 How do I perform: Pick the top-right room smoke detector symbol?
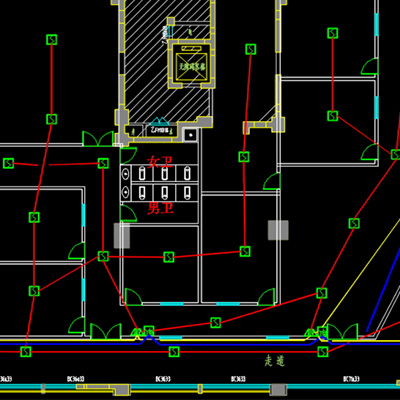pos(333,33)
